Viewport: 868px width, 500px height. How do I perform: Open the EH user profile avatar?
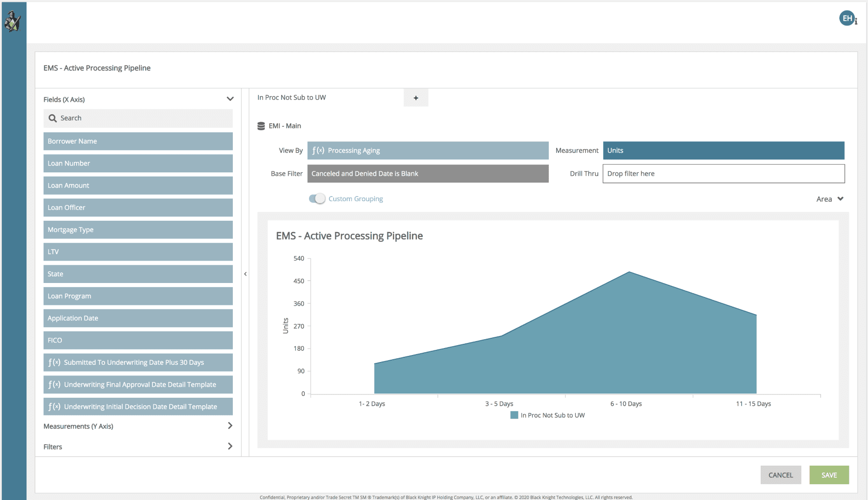pyautogui.click(x=847, y=19)
